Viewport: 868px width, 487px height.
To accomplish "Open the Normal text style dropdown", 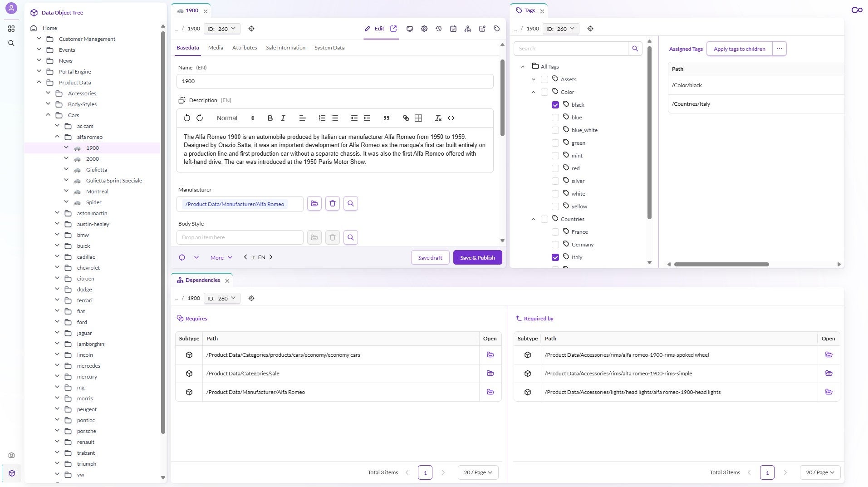I will pyautogui.click(x=235, y=118).
